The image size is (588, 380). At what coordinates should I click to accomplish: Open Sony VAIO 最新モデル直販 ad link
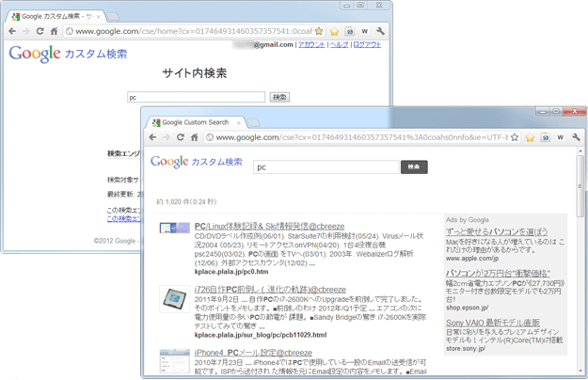493,323
